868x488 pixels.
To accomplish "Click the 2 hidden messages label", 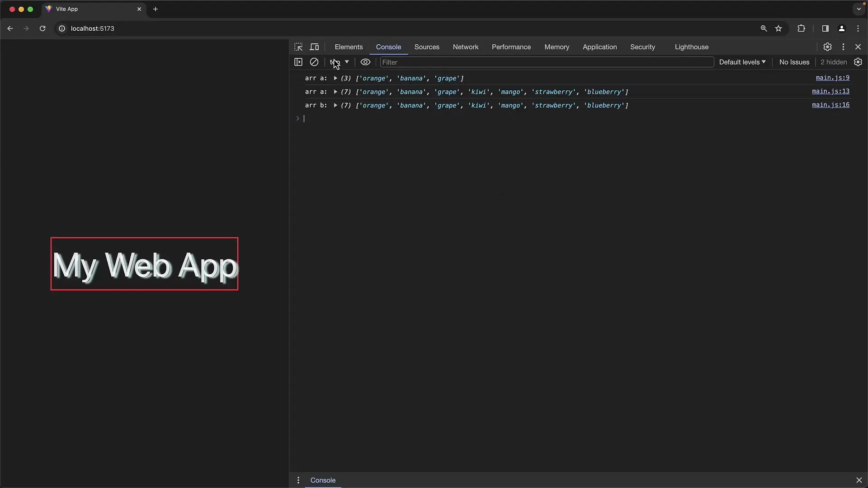I will tap(834, 62).
